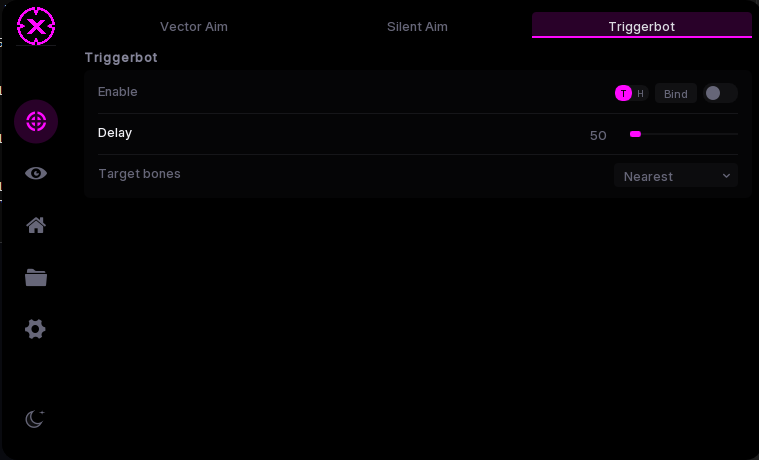Select the T mode option in Enable row
759x460 pixels.
[623, 93]
